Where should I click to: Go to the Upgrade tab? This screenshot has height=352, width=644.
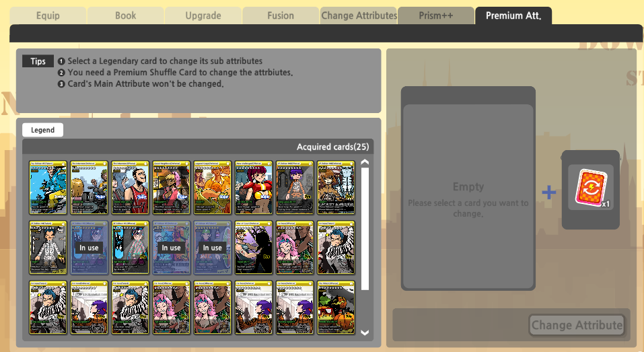(203, 15)
